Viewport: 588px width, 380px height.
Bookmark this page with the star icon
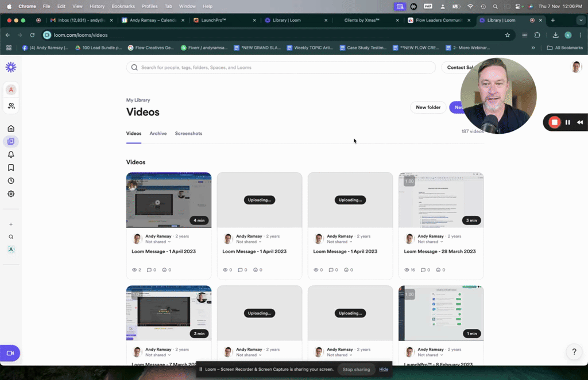point(508,35)
